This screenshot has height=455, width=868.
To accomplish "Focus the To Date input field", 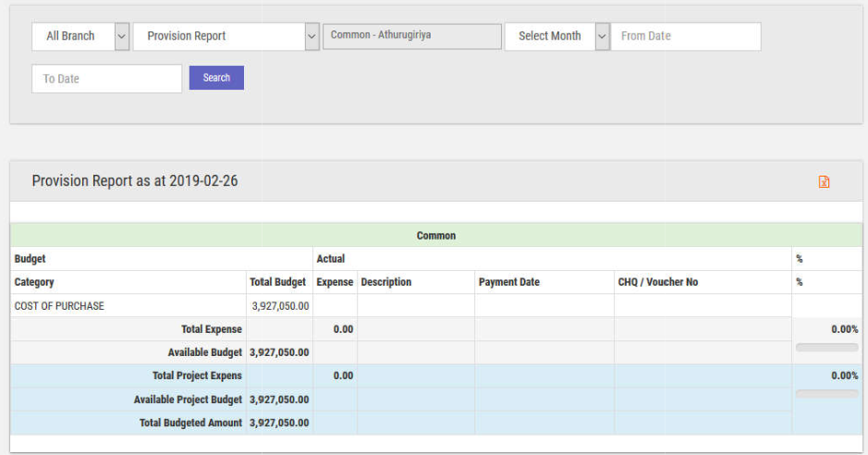I will coord(106,79).
